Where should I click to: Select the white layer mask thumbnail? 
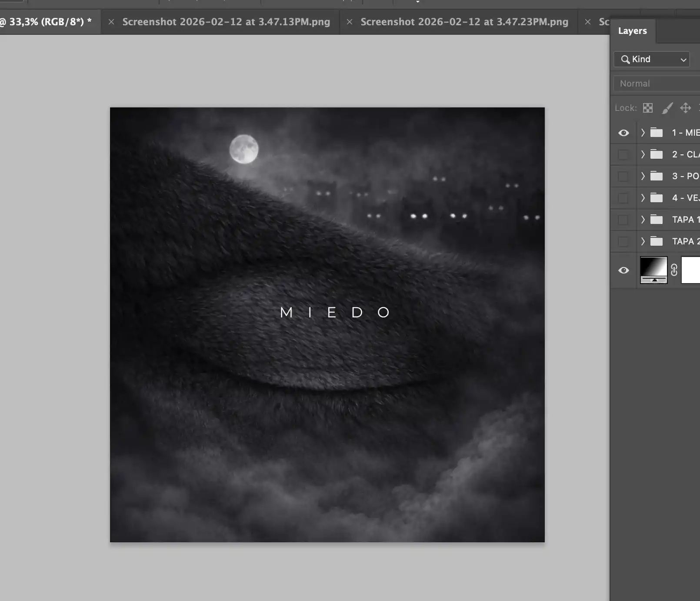coord(691,270)
